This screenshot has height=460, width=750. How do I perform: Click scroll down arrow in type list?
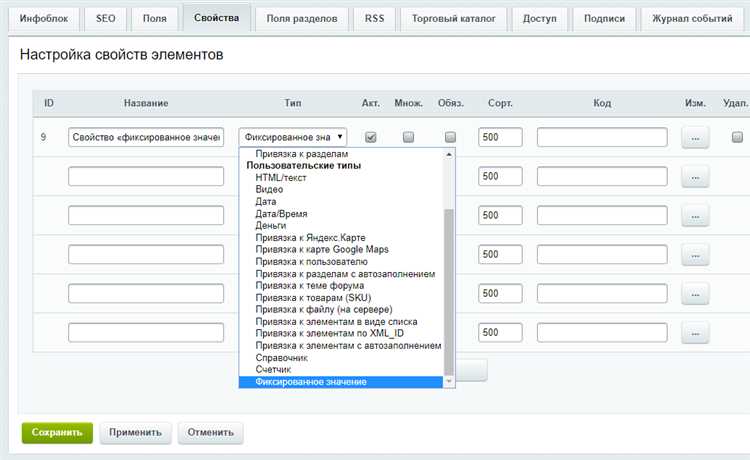[x=449, y=382]
